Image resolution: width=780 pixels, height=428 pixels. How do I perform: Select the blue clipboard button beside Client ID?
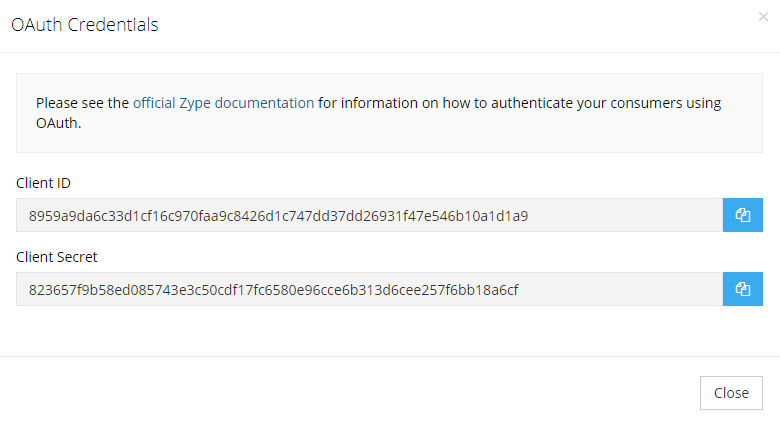[x=742, y=215]
